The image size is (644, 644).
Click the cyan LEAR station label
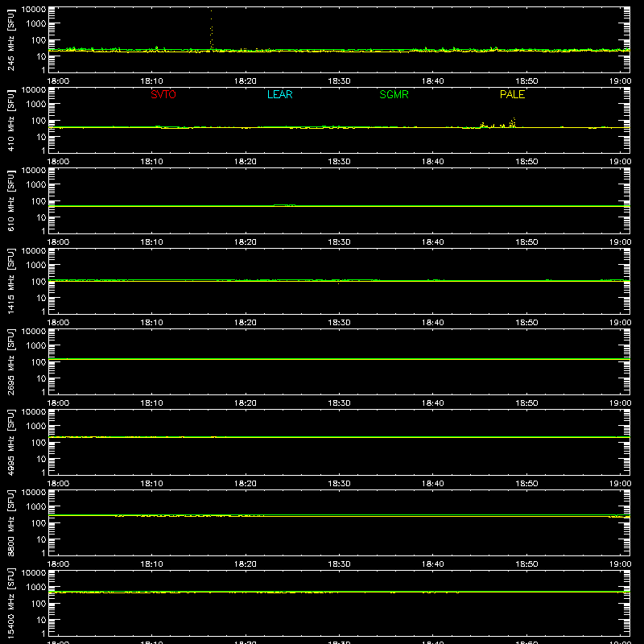(x=279, y=94)
